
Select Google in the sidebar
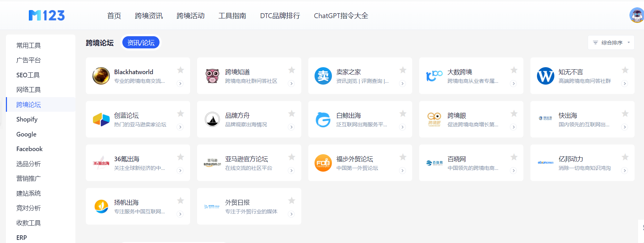click(26, 134)
